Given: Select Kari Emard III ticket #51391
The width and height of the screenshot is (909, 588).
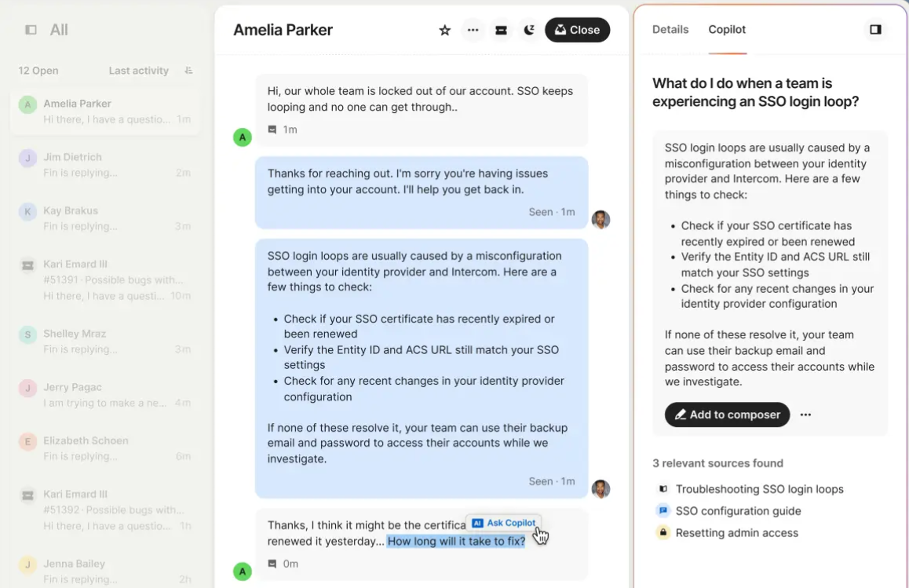Looking at the screenshot, I should [x=105, y=280].
